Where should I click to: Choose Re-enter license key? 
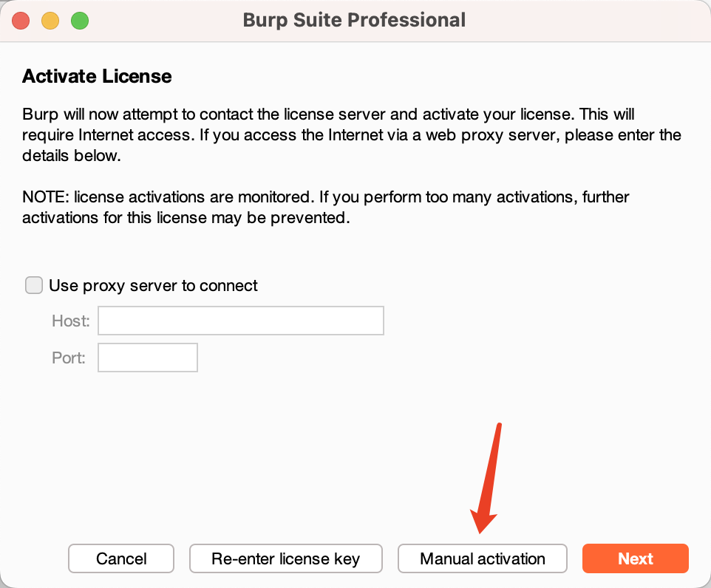[x=286, y=558]
